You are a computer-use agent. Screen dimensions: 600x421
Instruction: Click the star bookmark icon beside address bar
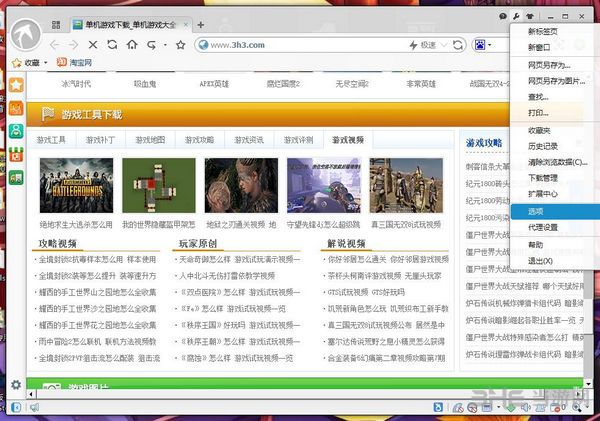point(181,45)
